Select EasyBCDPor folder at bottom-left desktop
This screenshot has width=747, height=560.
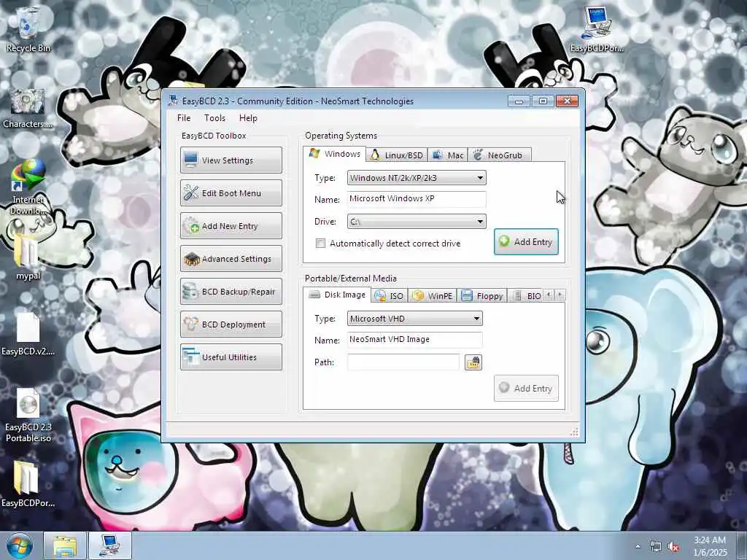(x=28, y=483)
